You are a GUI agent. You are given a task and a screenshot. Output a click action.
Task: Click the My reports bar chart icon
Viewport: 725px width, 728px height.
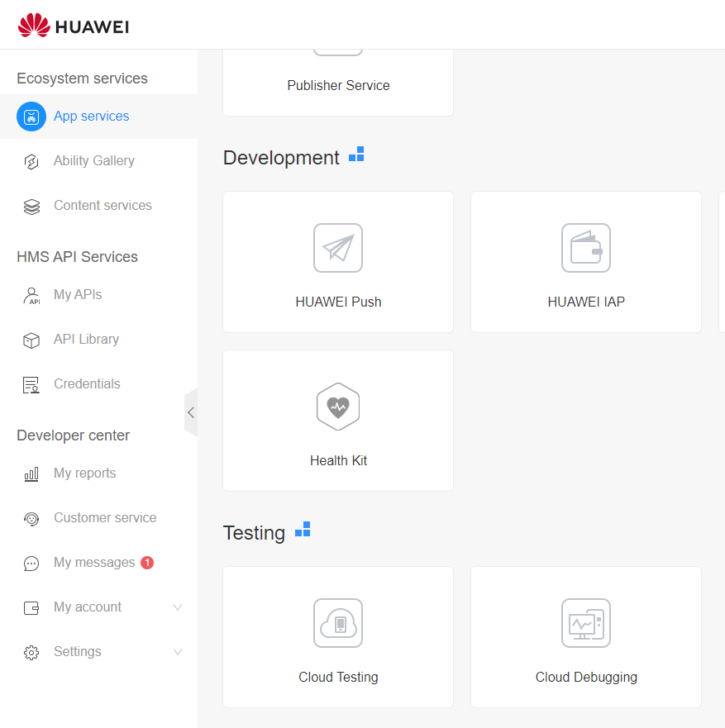click(31, 474)
